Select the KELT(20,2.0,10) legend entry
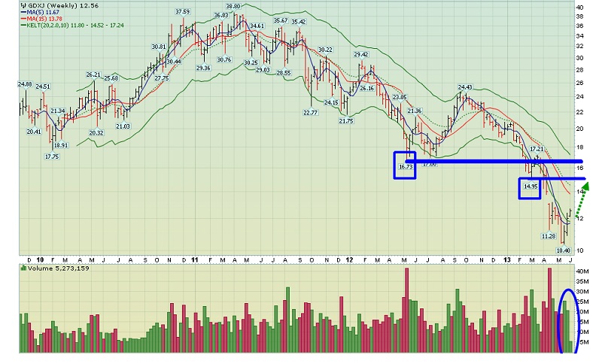602x364 pixels. point(72,25)
